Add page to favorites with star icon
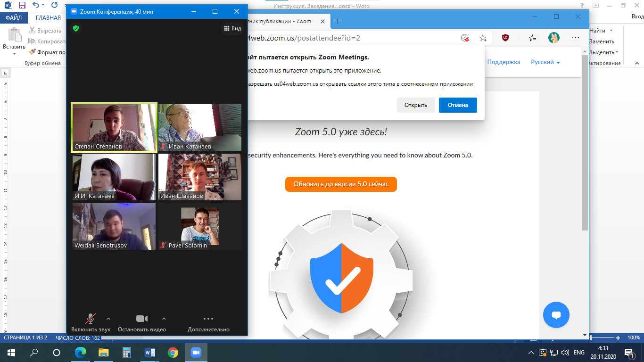This screenshot has height=362, width=644. [483, 38]
